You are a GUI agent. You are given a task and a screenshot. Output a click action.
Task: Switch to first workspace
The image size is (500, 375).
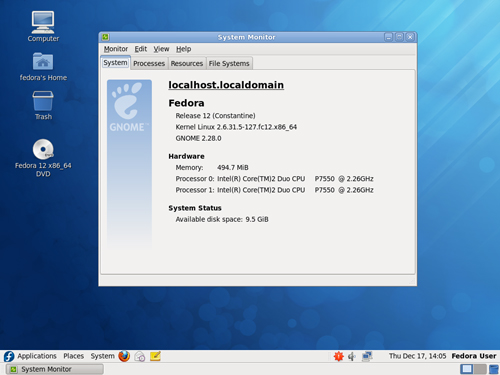click(467, 369)
